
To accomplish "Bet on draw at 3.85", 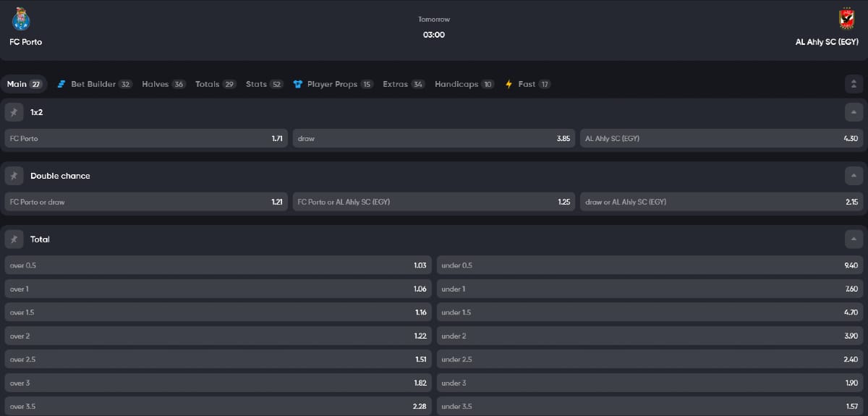I will tap(434, 138).
